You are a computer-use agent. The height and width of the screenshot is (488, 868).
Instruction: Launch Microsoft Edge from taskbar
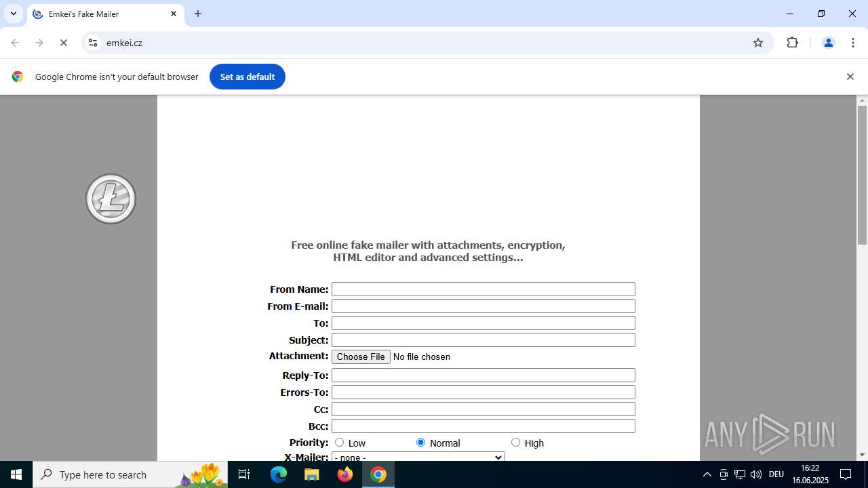(279, 474)
